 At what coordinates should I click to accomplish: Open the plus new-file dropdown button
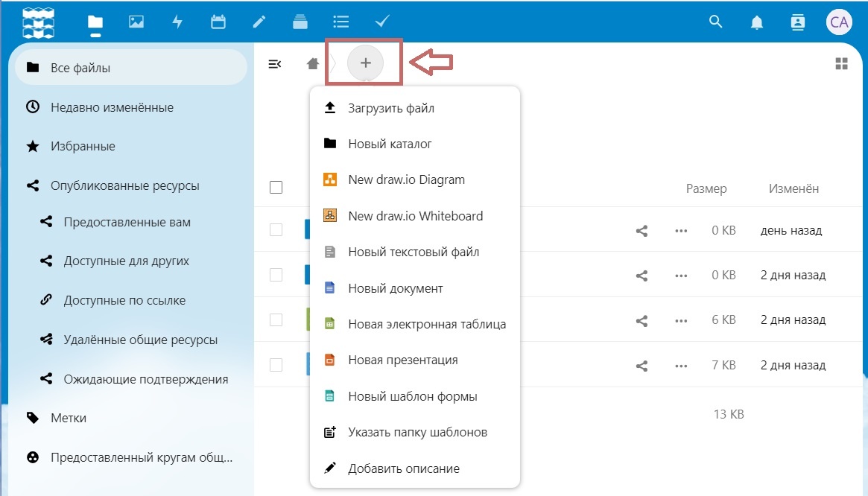365,63
